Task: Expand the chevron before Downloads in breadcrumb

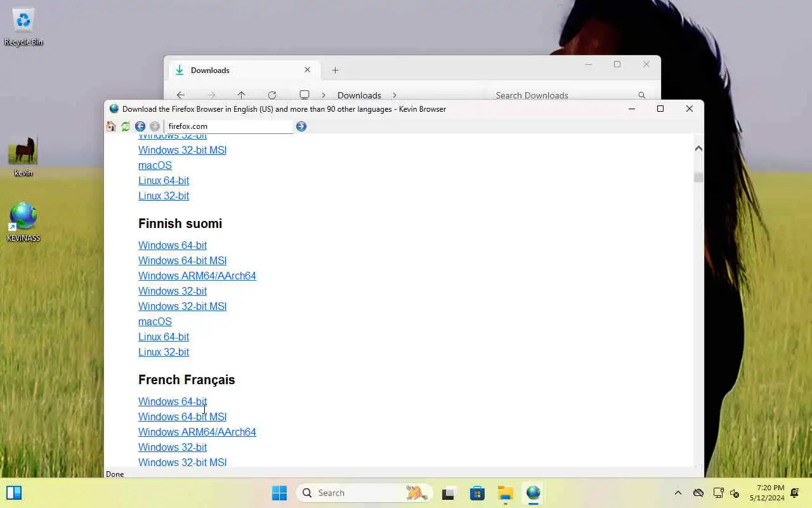Action: tap(324, 95)
